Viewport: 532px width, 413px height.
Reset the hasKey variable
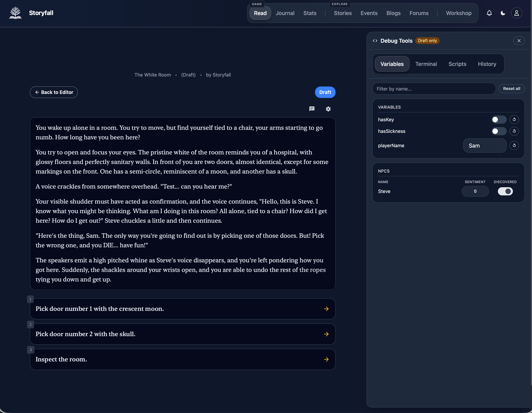[514, 119]
